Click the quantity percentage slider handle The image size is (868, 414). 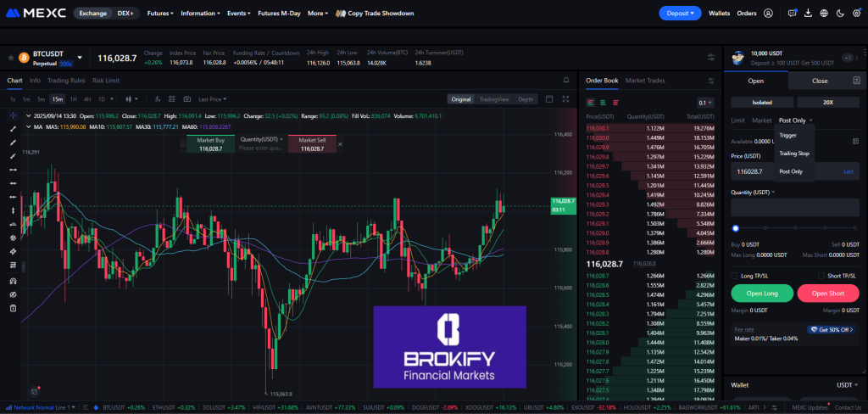pyautogui.click(x=735, y=228)
